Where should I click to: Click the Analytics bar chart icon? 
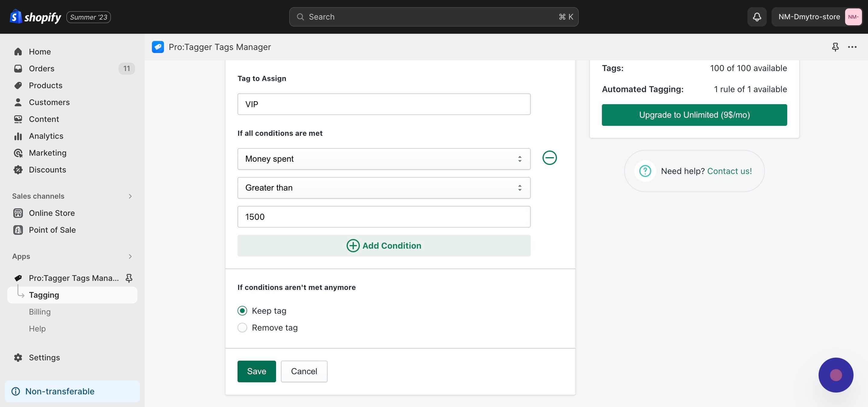[x=18, y=136]
